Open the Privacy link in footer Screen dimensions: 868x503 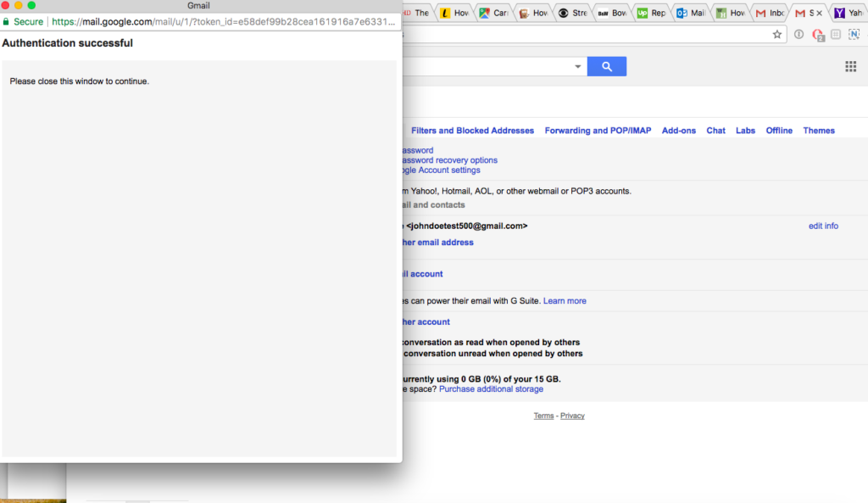click(572, 416)
